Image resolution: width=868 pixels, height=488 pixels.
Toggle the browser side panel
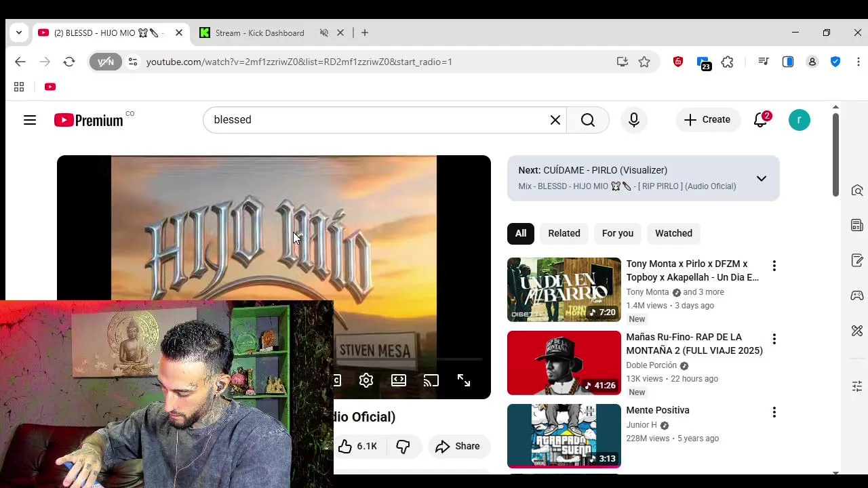(788, 62)
